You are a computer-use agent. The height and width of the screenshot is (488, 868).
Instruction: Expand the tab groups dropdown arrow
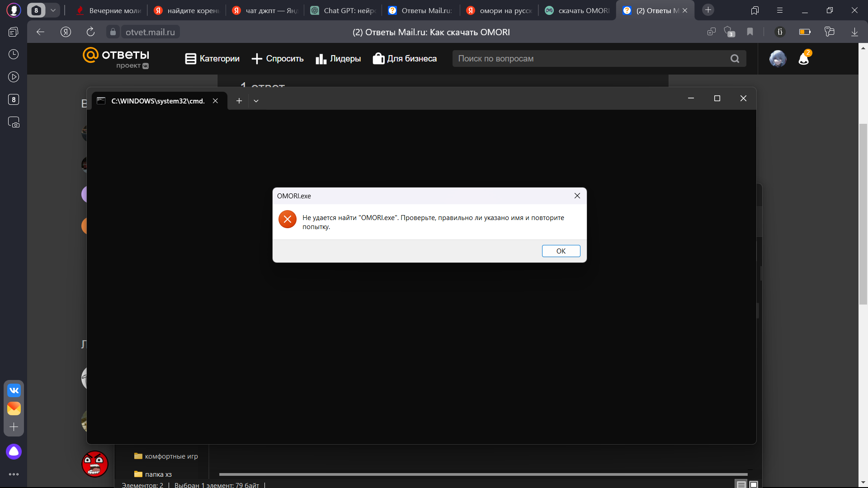click(x=53, y=10)
